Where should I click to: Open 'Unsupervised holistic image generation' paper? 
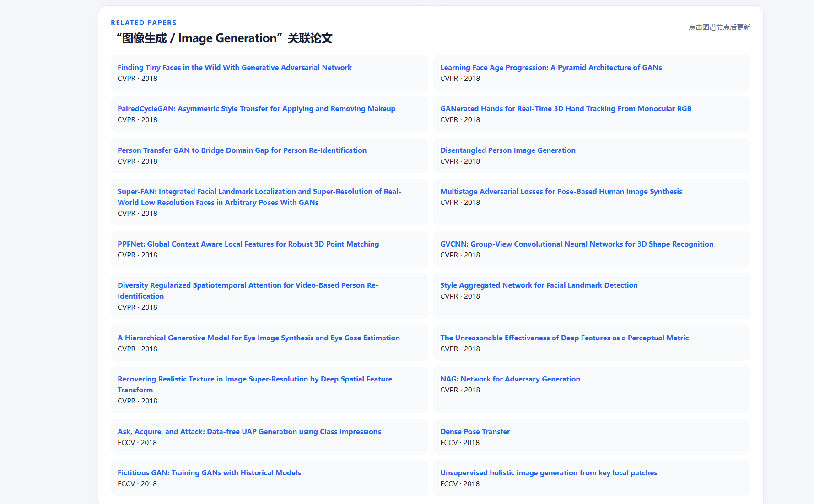tap(549, 473)
